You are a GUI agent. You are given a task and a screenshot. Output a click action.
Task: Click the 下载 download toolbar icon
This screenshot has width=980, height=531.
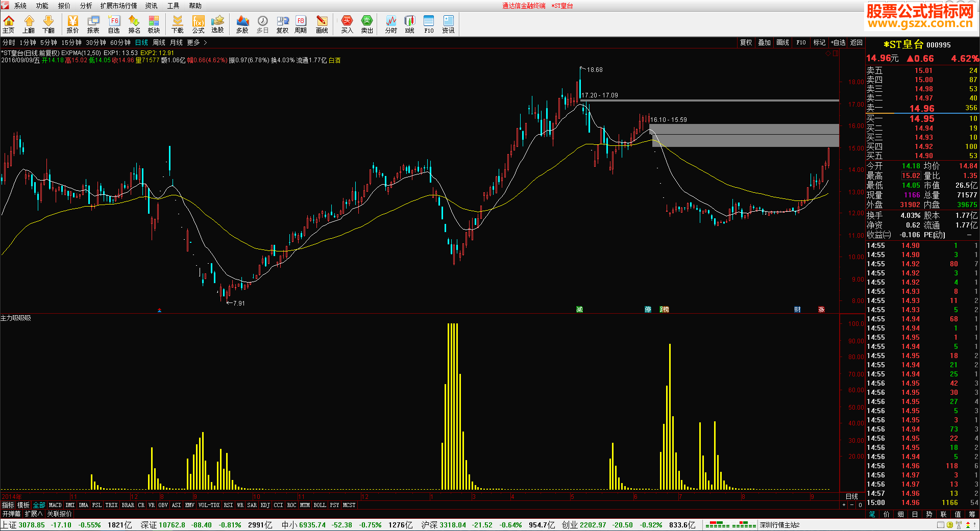point(178,24)
